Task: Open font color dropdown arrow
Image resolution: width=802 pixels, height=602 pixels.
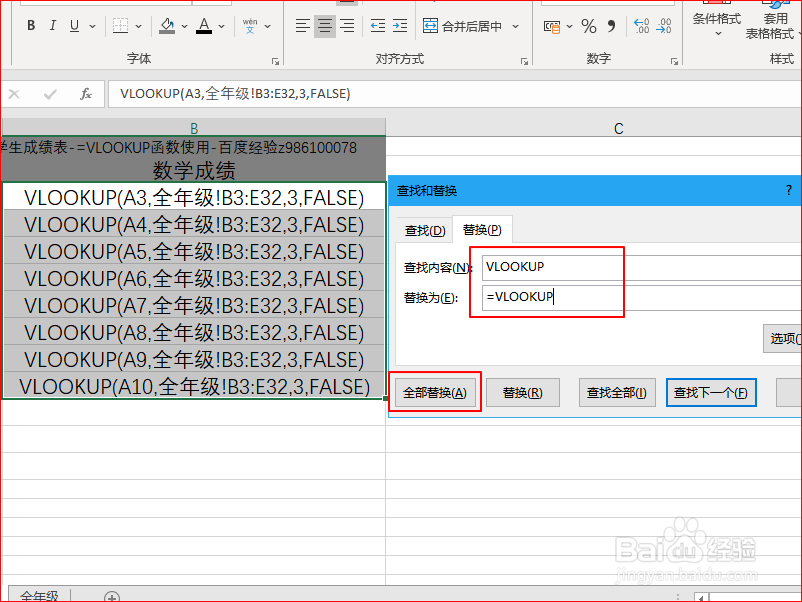Action: click(x=221, y=26)
